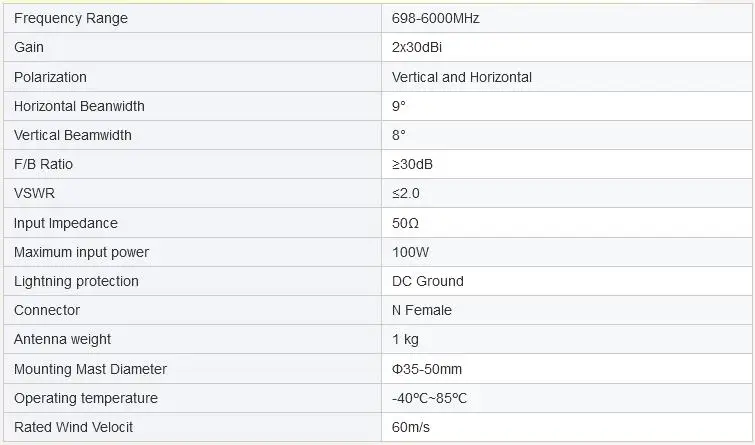Select the 8° vertical beamwidth value
Screen dimensions: 755x445
tap(399, 135)
